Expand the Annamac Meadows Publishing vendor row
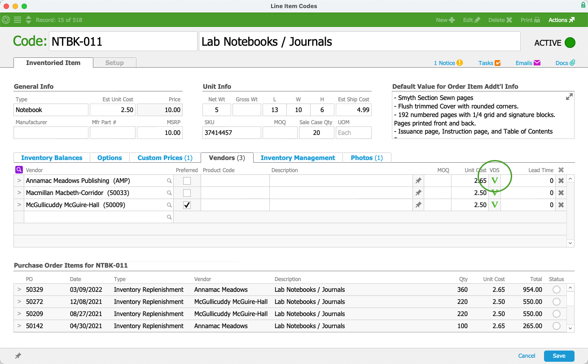588x364 pixels. (x=19, y=181)
